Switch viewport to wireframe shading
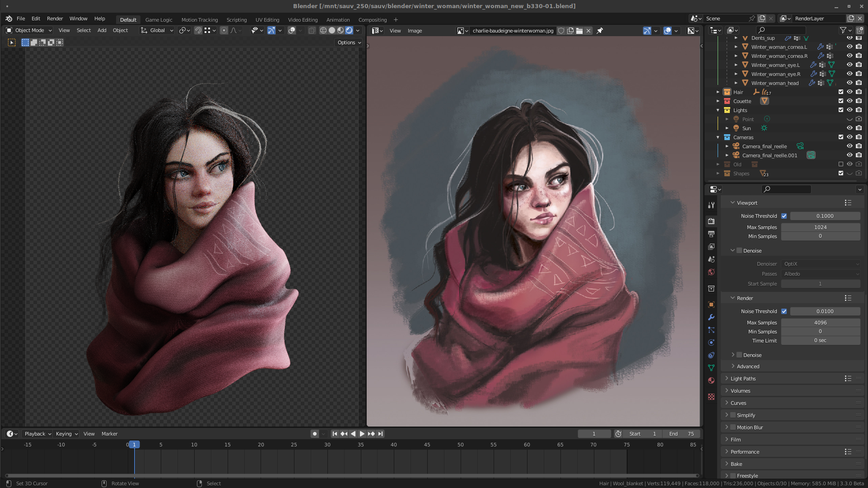 (323, 30)
